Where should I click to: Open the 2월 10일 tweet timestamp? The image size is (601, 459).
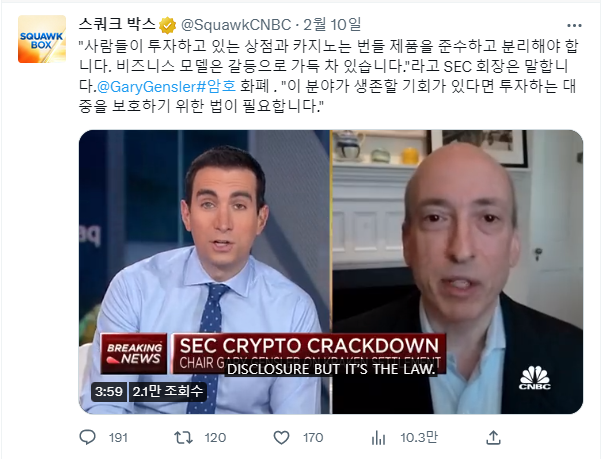332,25
